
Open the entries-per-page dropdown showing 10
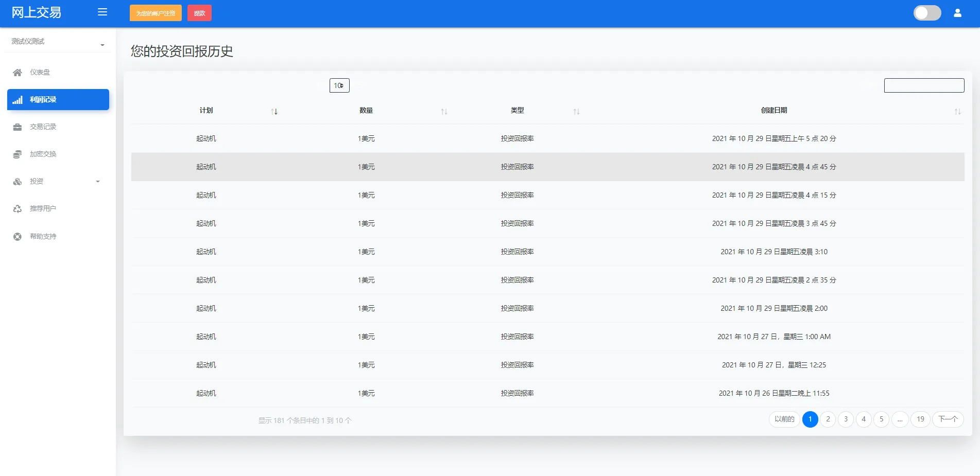339,85
